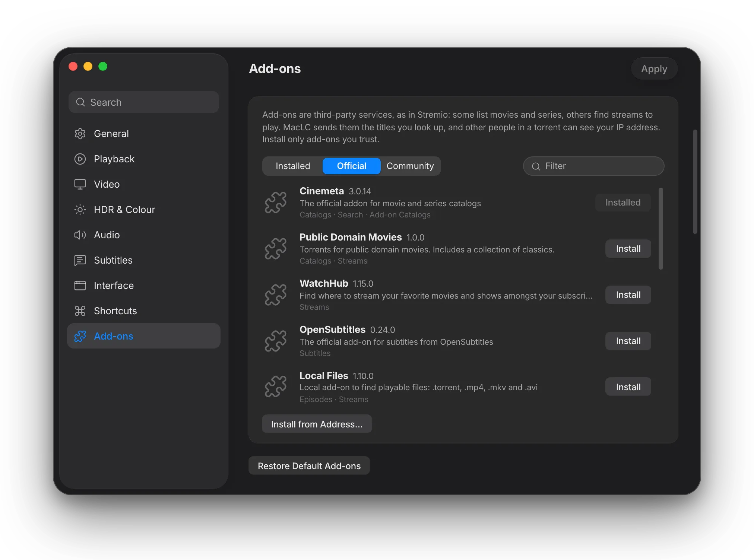Click OpenSubtitles version 0.24.0
Screen dimensions: 754x560
tap(383, 330)
